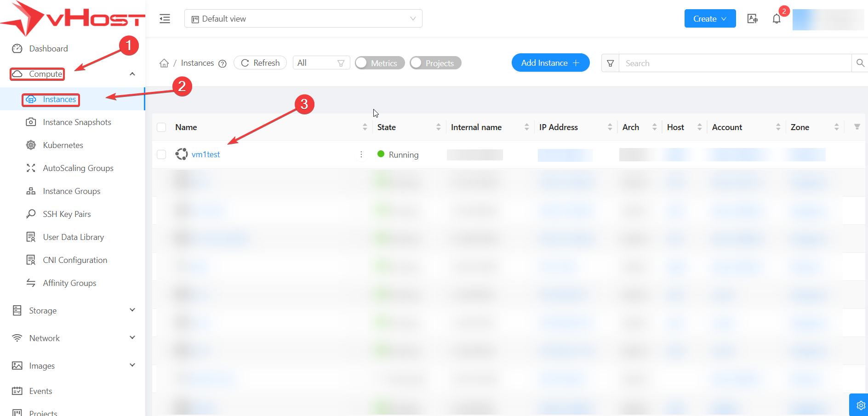Enable the Projects switch
Screen dimensions: 868x416
(x=435, y=63)
